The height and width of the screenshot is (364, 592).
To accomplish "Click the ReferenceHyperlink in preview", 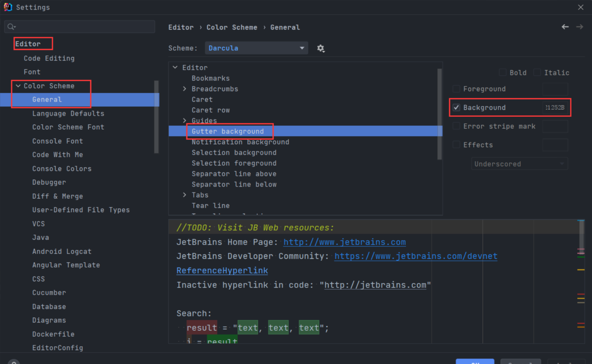I will [222, 270].
